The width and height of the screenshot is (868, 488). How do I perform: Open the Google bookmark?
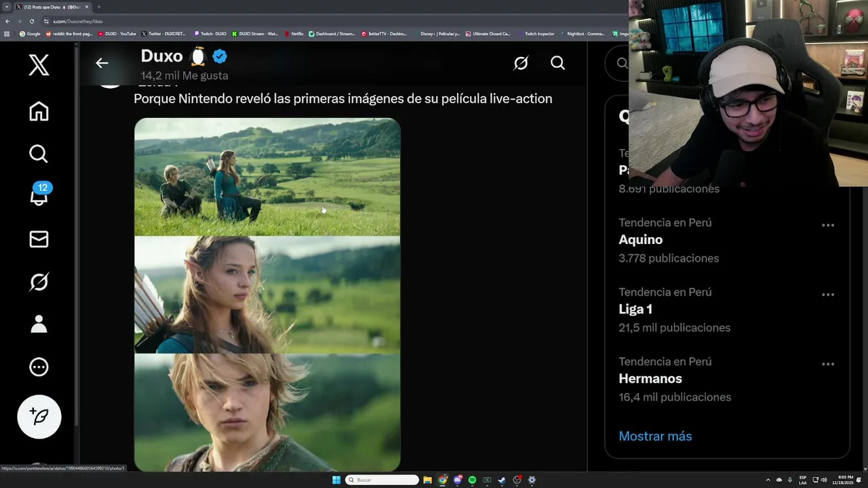pos(30,33)
